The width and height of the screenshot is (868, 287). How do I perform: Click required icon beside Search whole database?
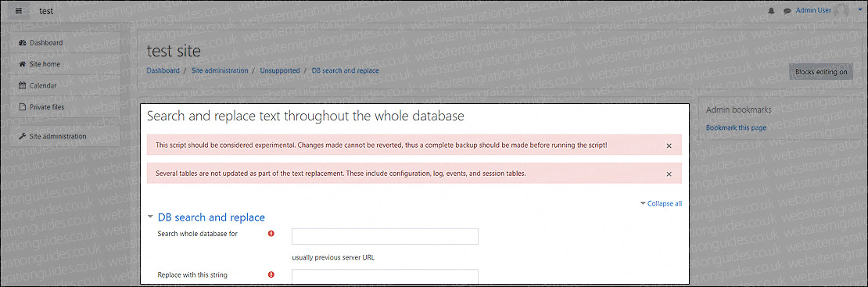[271, 234]
